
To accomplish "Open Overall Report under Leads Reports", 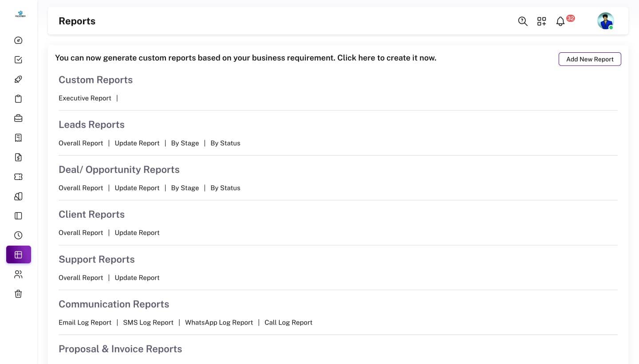I will pos(81,143).
